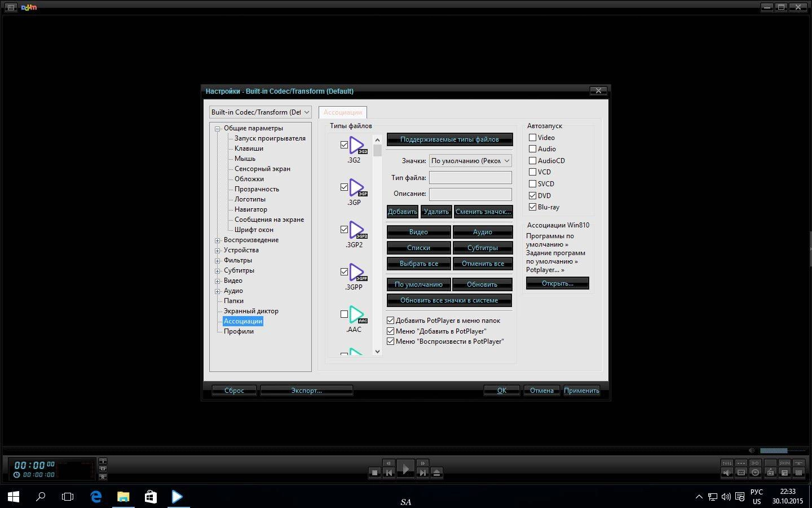Uncheck the .3G2 association checkbox
The height and width of the screenshot is (508, 812).
tap(344, 145)
